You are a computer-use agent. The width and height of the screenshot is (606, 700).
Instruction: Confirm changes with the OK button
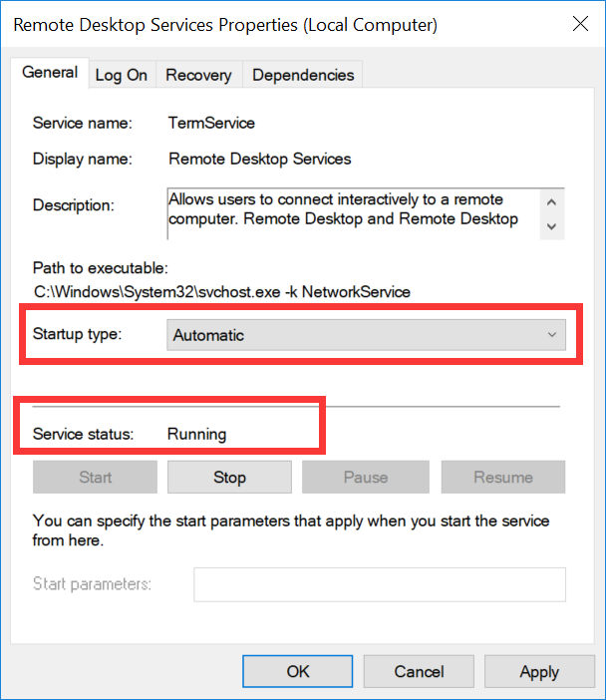pos(298,671)
